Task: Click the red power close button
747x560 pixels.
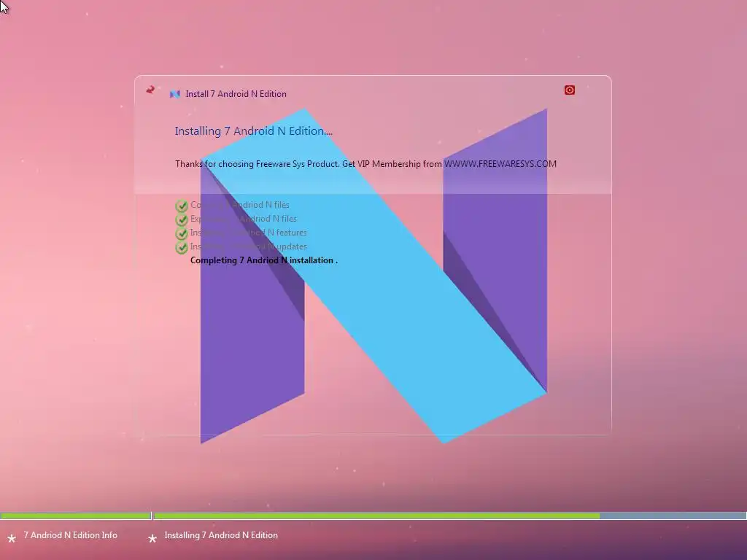Action: click(x=569, y=90)
